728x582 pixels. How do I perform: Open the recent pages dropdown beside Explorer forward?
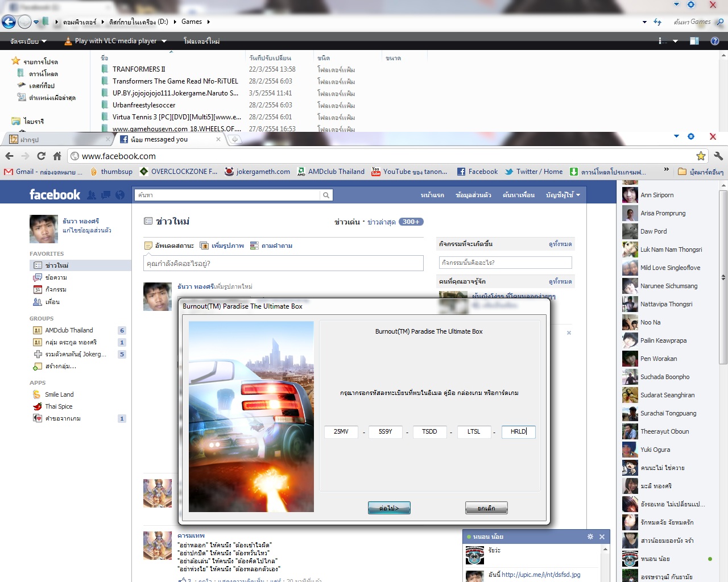[36, 22]
